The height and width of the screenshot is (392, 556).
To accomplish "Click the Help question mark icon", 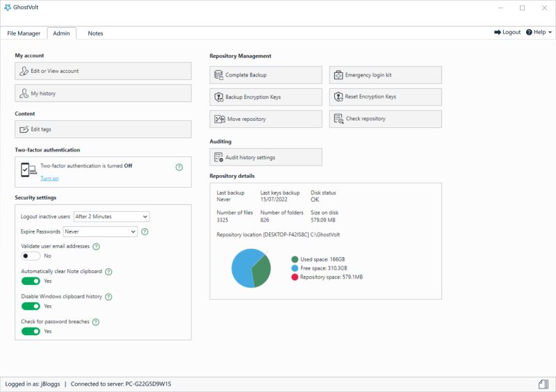I will click(x=529, y=32).
